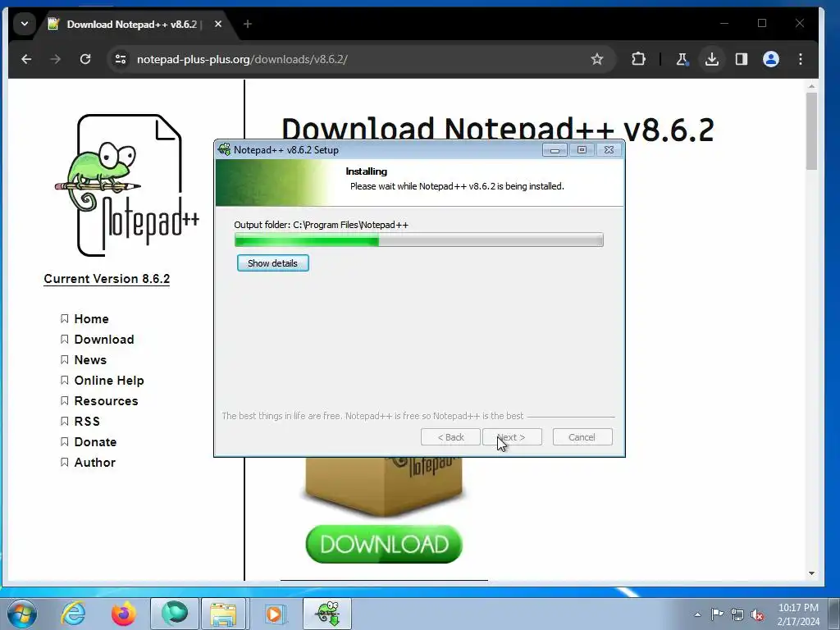
Task: Open the tab search dropdown arrow
Action: [24, 24]
